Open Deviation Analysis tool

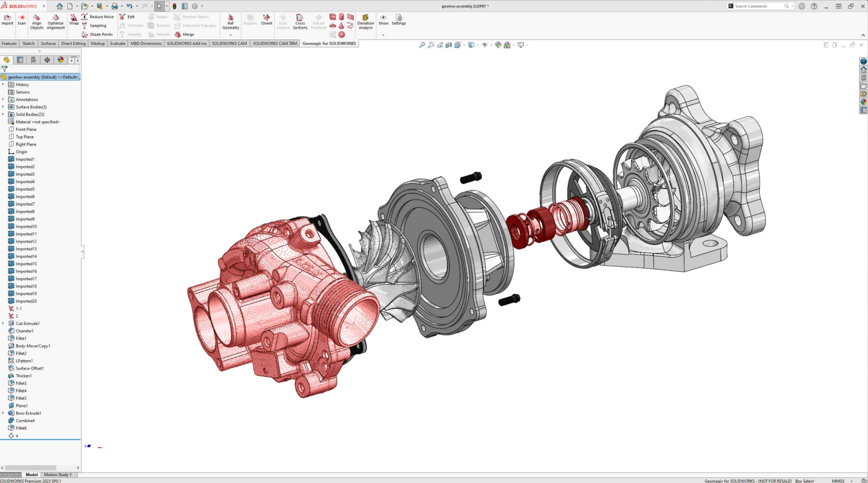(x=365, y=17)
